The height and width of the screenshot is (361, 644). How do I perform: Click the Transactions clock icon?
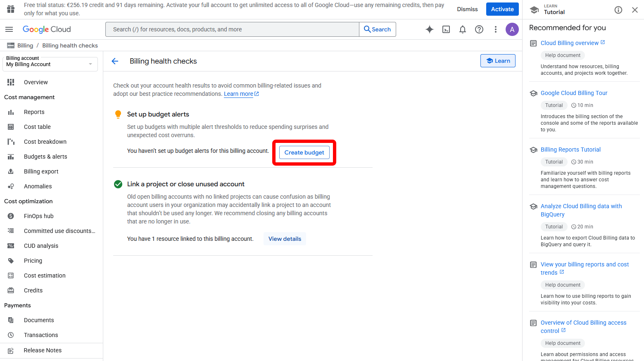click(11, 335)
